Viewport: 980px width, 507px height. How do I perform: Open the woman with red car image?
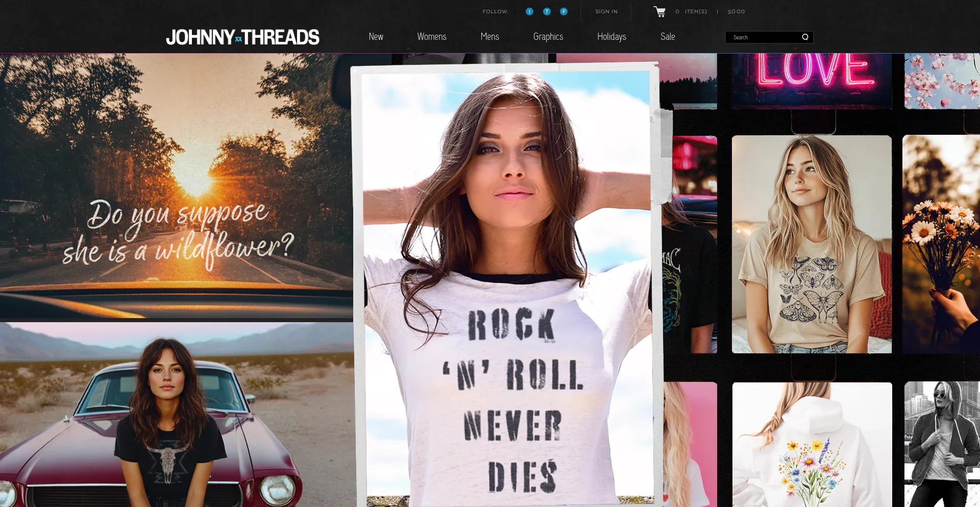point(177,415)
